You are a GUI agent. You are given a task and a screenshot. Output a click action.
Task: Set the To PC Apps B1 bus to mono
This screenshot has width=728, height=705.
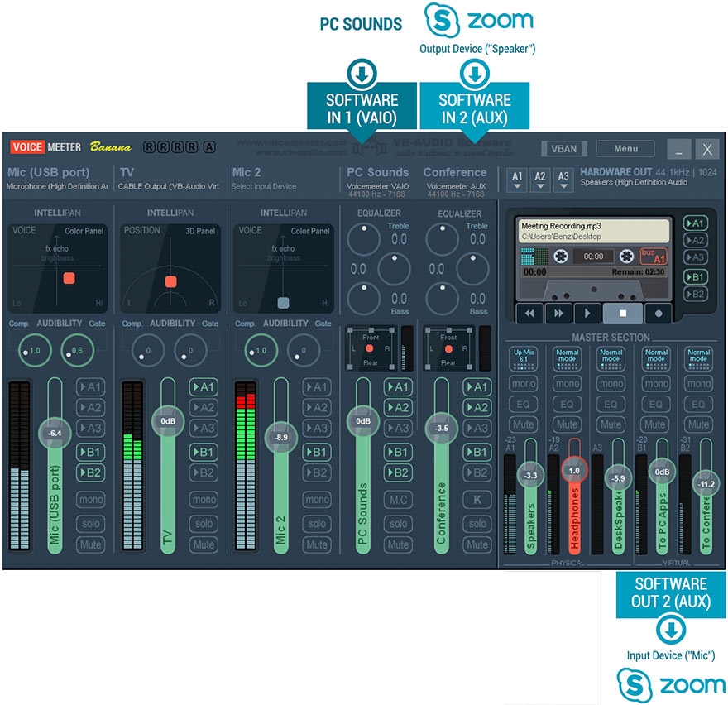coord(656,384)
